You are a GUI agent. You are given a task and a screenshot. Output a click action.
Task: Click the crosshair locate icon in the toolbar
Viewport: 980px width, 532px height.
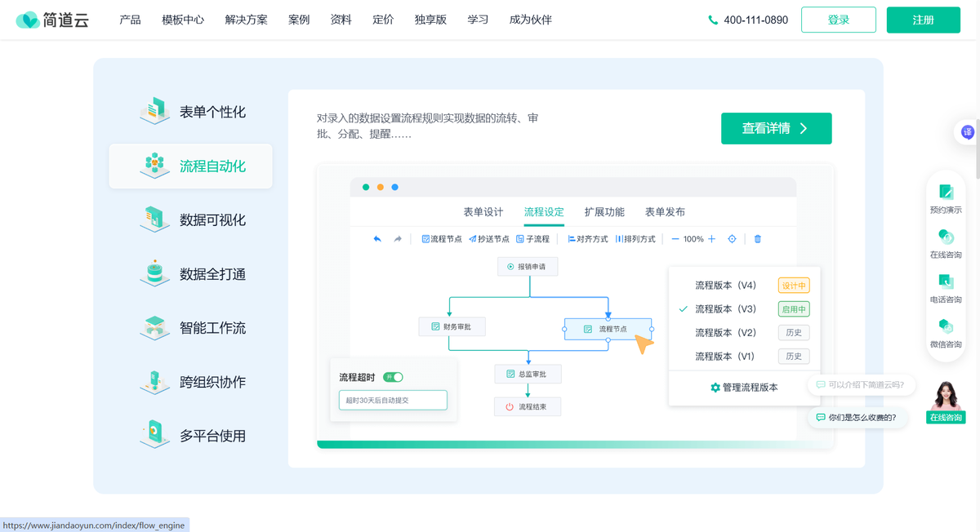(x=731, y=239)
